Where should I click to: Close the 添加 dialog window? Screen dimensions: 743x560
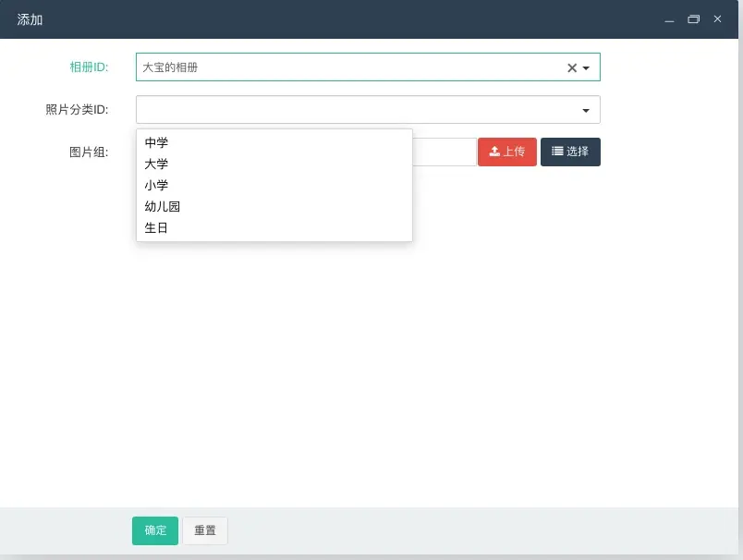(717, 19)
